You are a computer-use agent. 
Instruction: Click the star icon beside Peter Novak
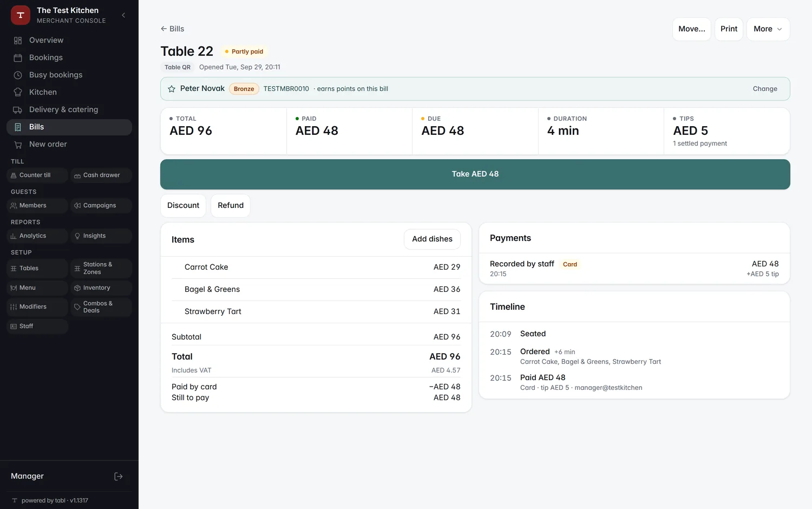click(x=172, y=89)
